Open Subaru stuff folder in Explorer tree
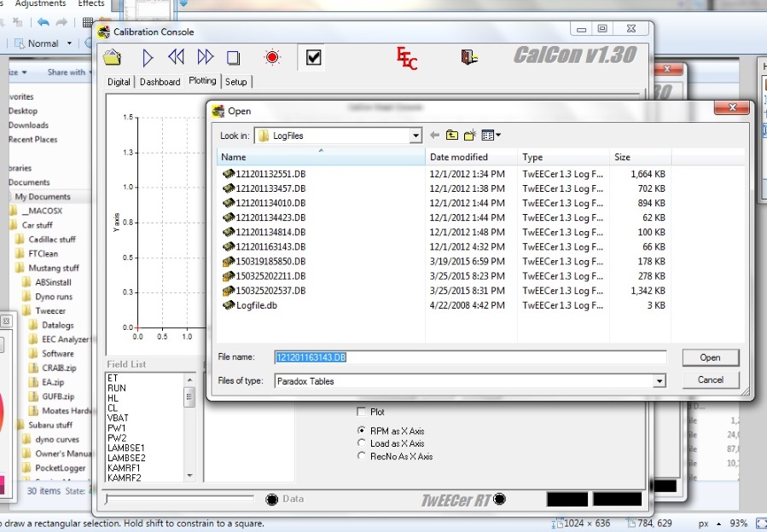 pyautogui.click(x=49, y=425)
